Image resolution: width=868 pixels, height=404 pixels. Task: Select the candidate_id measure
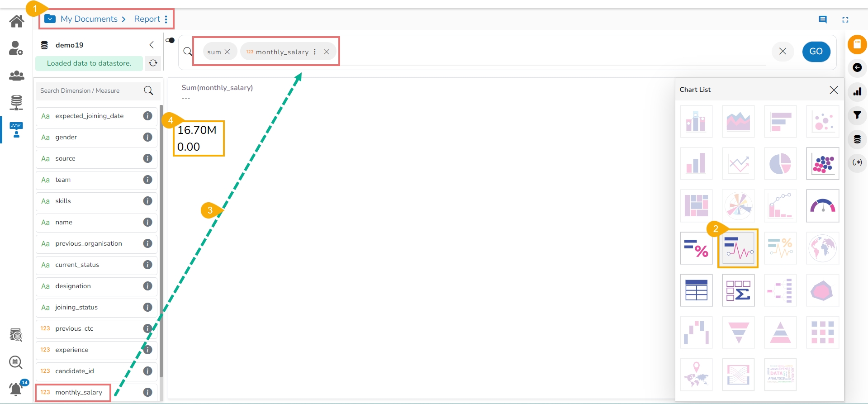[x=96, y=371]
